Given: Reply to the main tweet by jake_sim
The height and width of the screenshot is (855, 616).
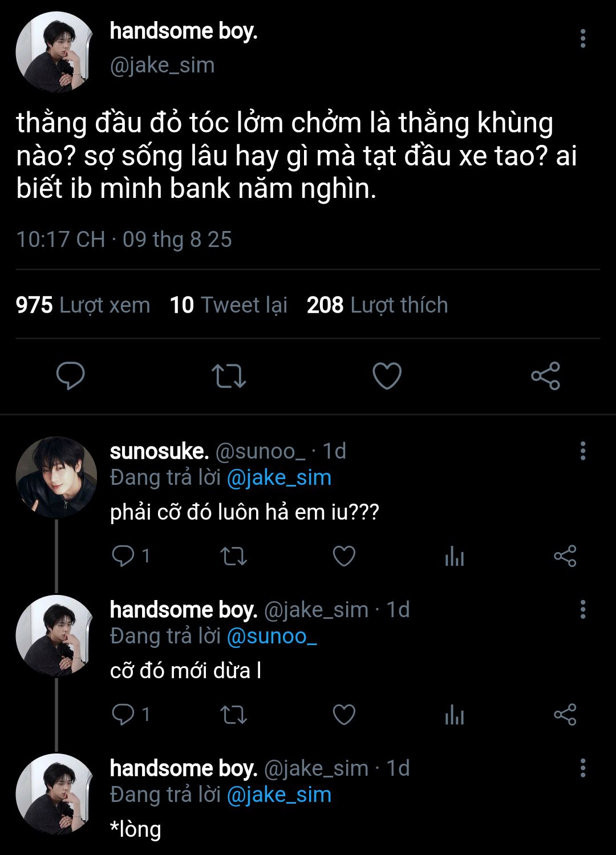Looking at the screenshot, I should click(x=71, y=376).
